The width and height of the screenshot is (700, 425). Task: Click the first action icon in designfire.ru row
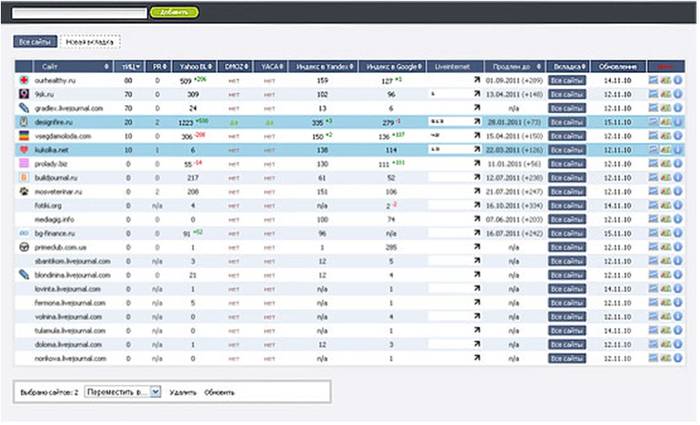click(653, 121)
